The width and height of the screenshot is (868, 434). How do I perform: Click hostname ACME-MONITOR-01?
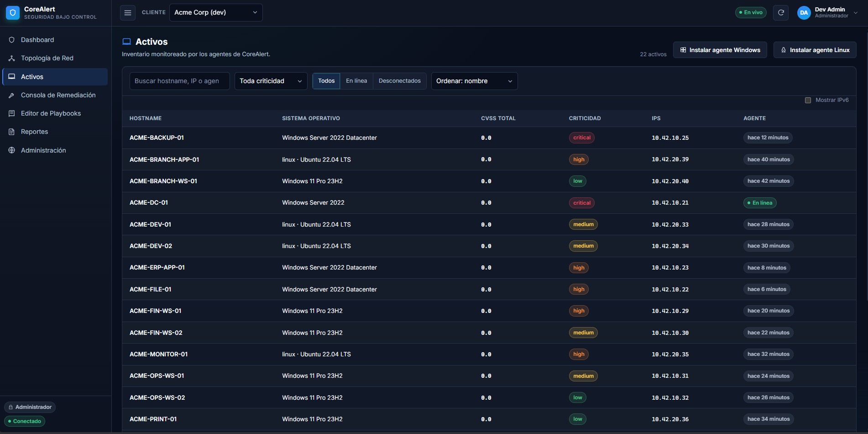[x=159, y=354]
